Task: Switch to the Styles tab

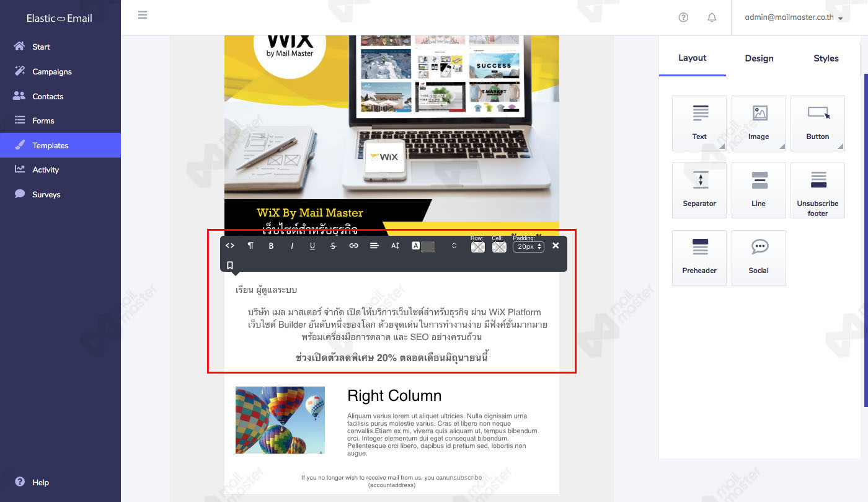Action: point(826,58)
